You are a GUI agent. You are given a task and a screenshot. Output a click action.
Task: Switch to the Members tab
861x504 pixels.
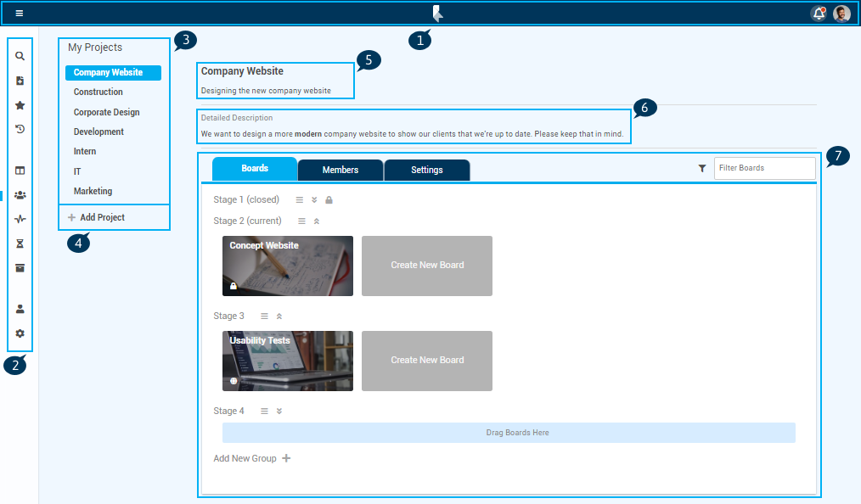coord(340,170)
